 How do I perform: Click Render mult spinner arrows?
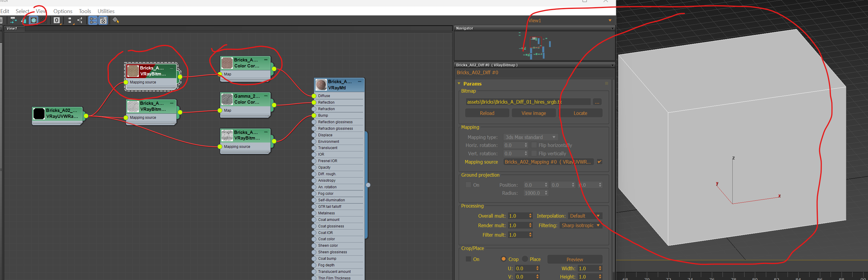(530, 225)
